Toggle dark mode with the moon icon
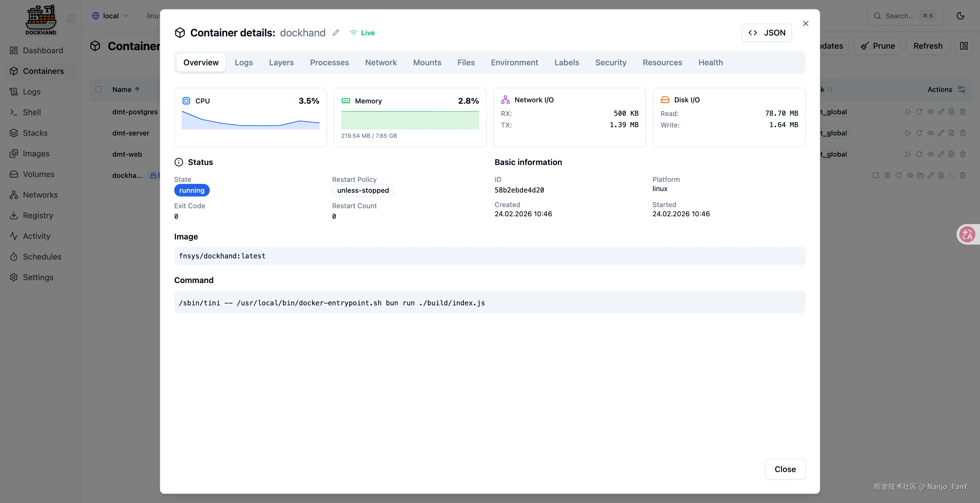 (960, 15)
